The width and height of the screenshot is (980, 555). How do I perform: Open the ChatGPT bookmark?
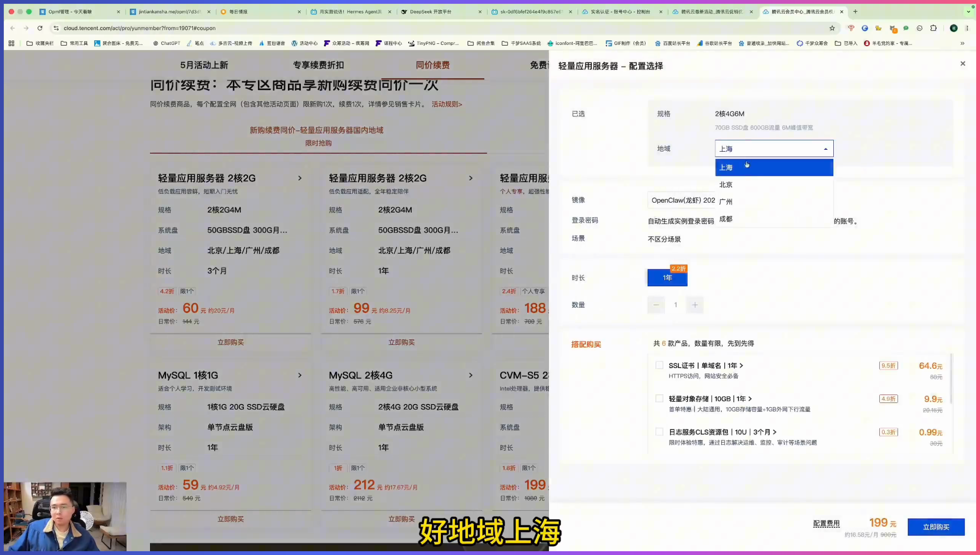(167, 43)
